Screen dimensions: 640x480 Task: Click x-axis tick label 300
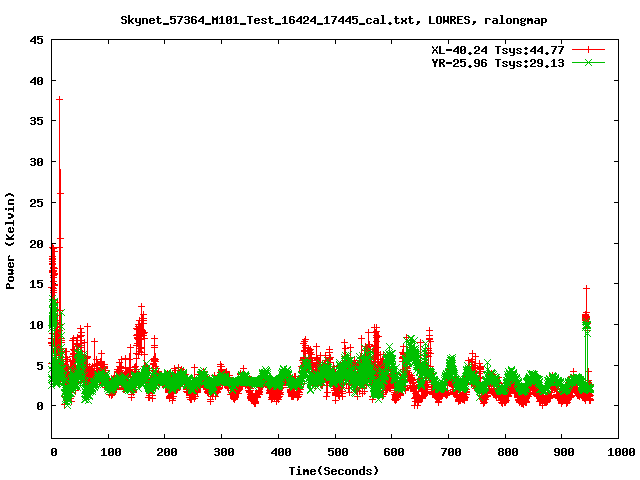pyautogui.click(x=224, y=452)
